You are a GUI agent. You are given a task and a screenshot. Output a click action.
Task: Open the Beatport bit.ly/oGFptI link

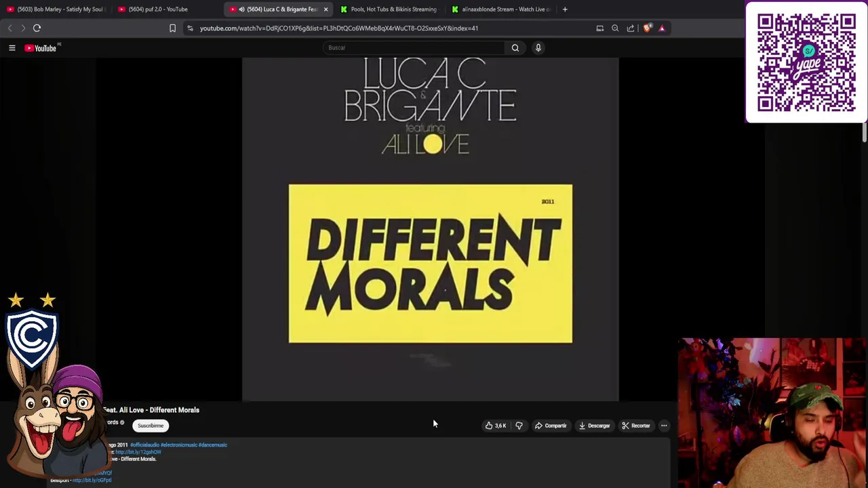(x=92, y=480)
